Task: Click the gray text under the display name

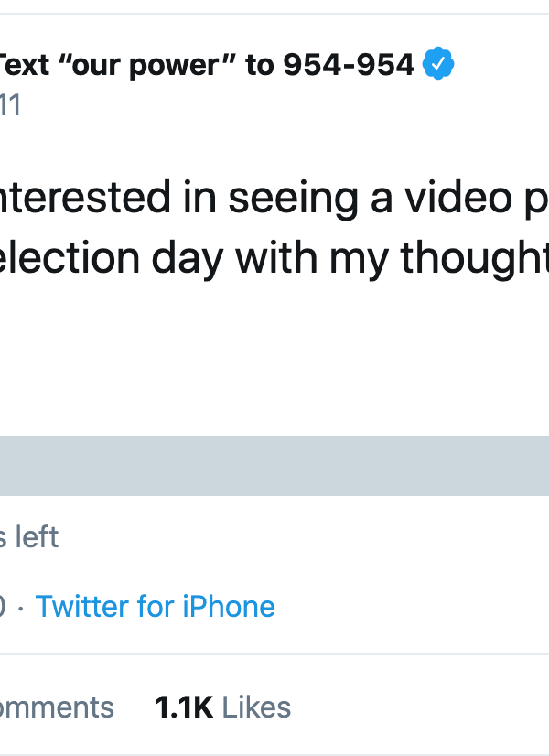Action: point(9,105)
